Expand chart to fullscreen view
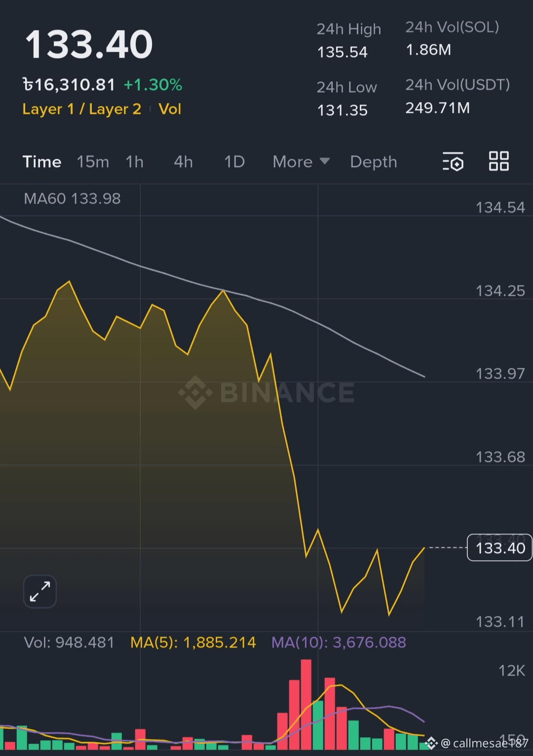The height and width of the screenshot is (756, 533). (40, 591)
